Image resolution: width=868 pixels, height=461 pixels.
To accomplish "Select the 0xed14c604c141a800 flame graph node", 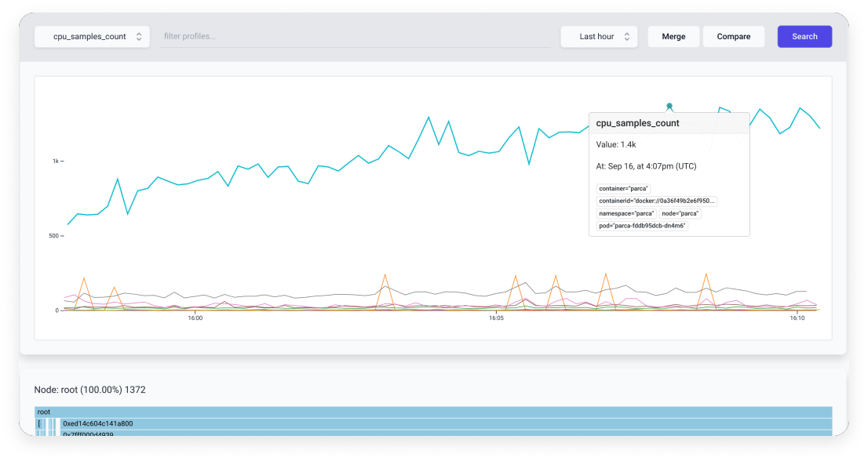I will coord(447,423).
